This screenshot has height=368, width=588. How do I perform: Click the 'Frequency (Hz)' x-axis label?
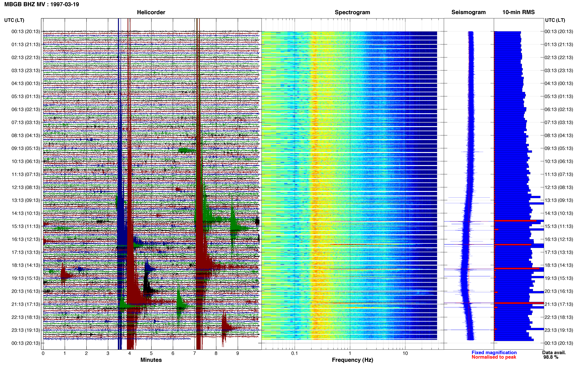[352, 360]
